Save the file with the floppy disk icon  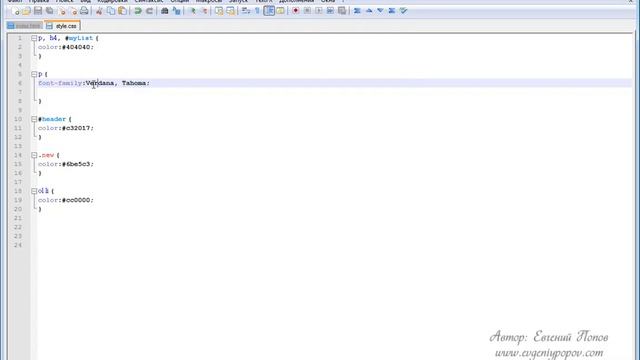coord(38,11)
